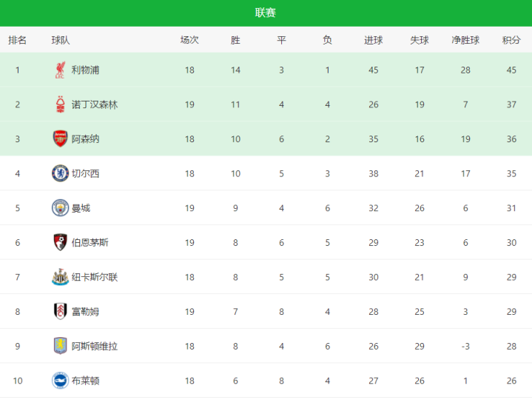This screenshot has width=532, height=400.
Task: Click the 纽卡斯尔联 team name
Action: click(x=94, y=277)
